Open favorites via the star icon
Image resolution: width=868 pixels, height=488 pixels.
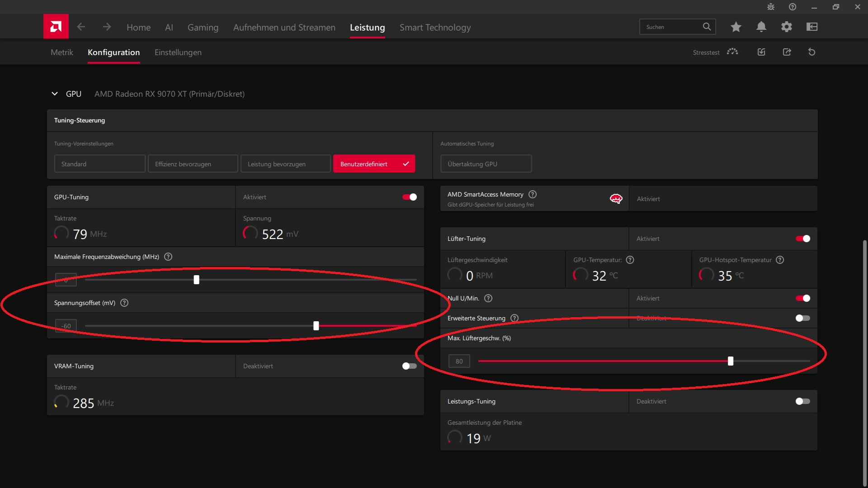click(736, 27)
